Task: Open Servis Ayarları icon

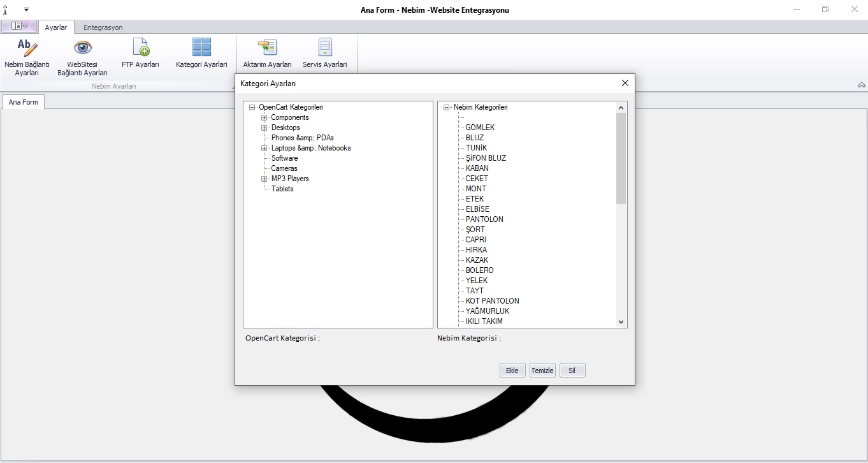Action: [x=326, y=48]
